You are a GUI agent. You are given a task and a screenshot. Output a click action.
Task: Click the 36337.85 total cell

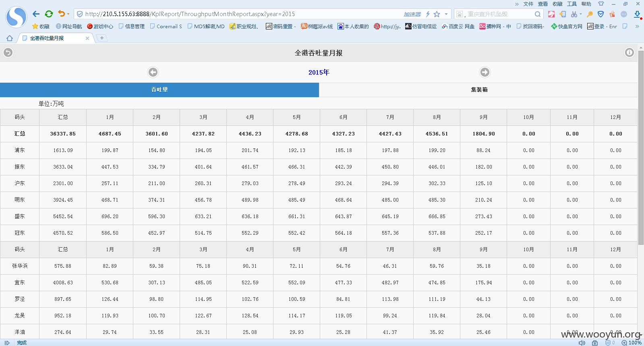click(x=63, y=133)
